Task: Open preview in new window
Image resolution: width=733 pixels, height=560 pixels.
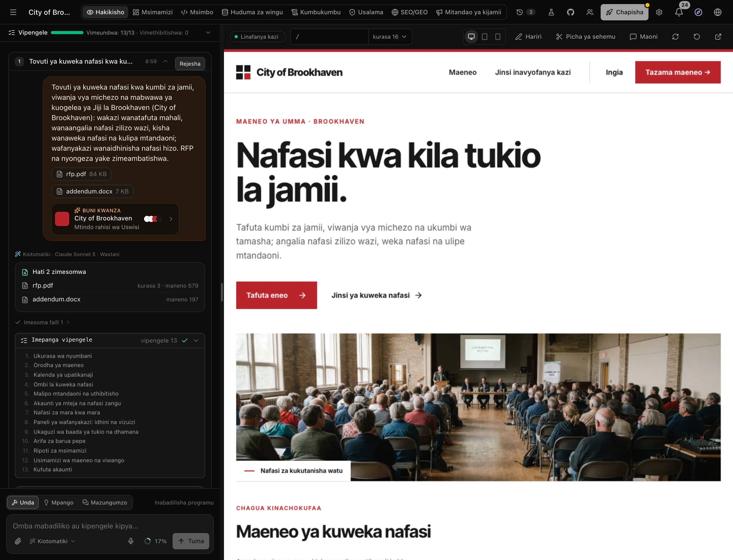Action: [718, 37]
